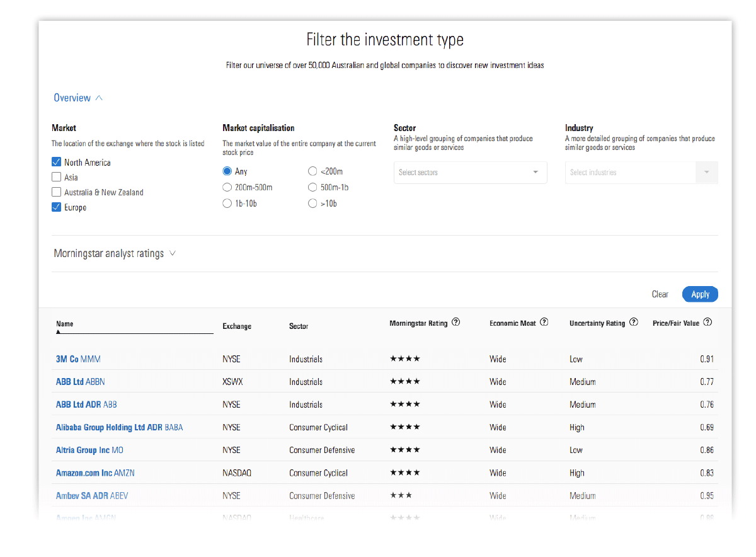Choose the 200m-500m market cap option
Screen dimensions: 756x557
pyautogui.click(x=227, y=187)
